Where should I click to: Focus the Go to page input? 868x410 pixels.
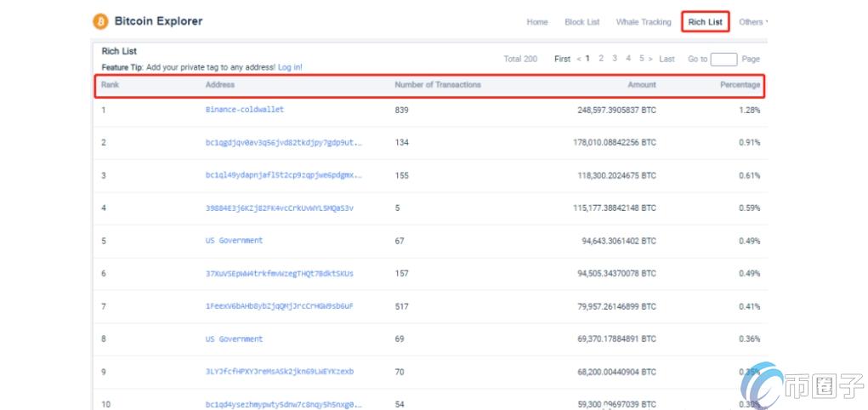pyautogui.click(x=723, y=60)
